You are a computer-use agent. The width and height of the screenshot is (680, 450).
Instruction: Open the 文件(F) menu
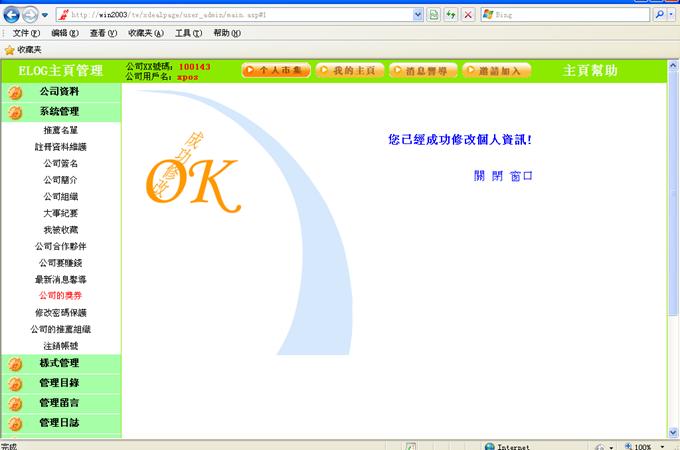pyautogui.click(x=26, y=33)
